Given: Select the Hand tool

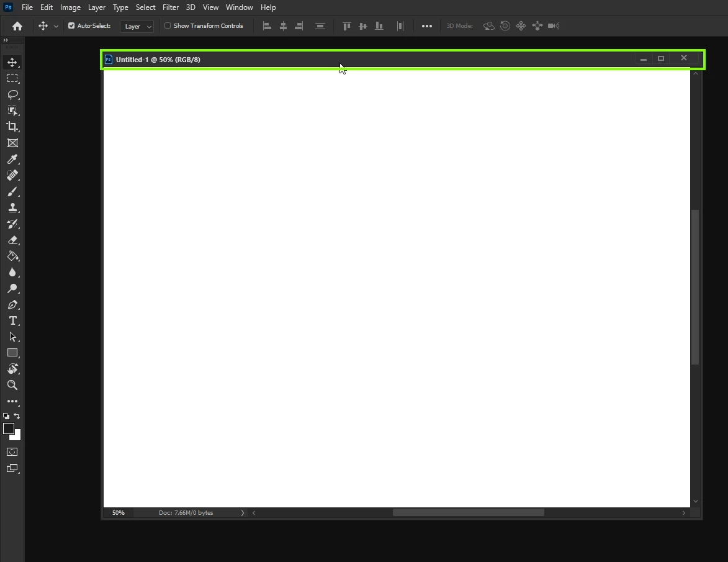Looking at the screenshot, I should (x=12, y=369).
